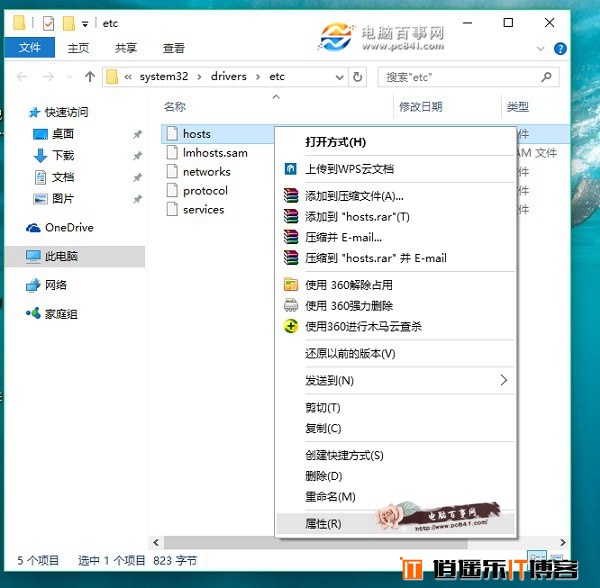Select the hosts file
Screen dimensions: 600x588
click(x=197, y=134)
